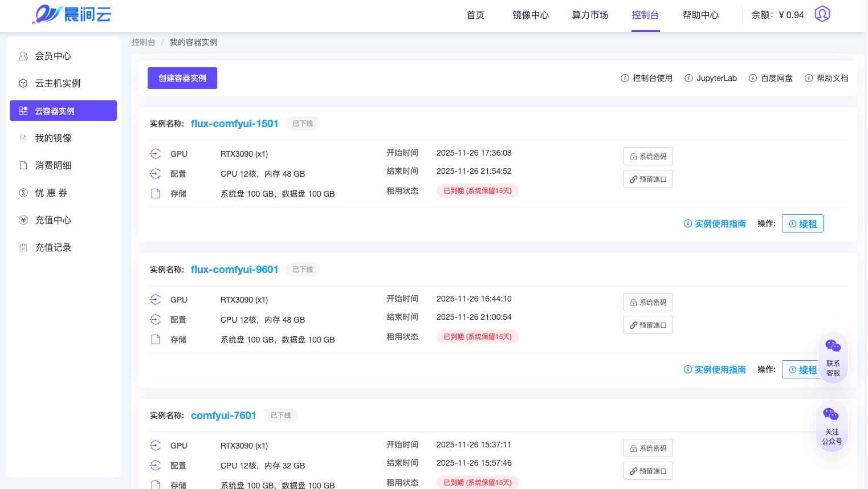Open 我的镜像 in the sidebar

[53, 138]
